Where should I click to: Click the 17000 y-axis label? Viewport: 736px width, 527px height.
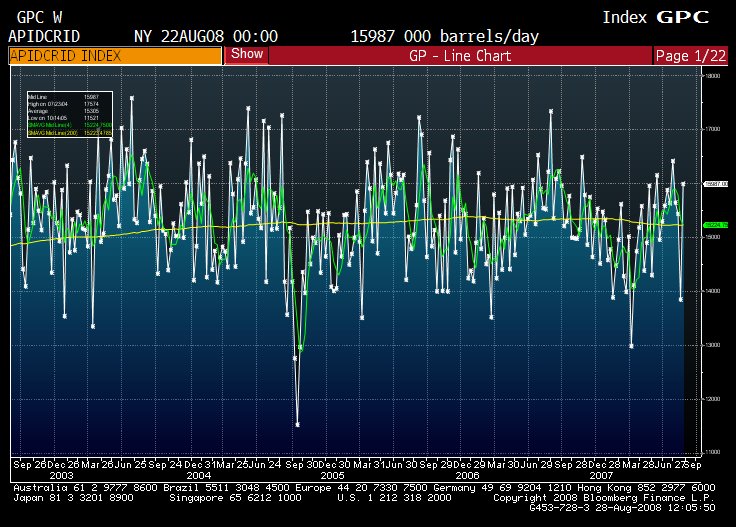713,129
